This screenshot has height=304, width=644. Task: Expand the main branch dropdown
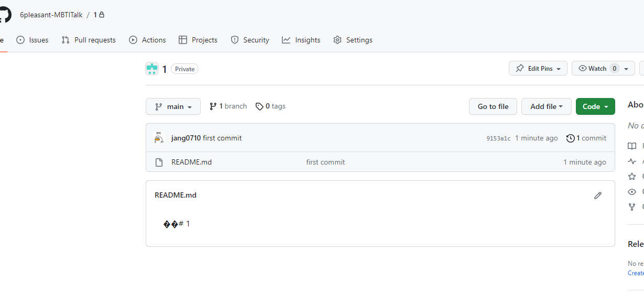pyautogui.click(x=173, y=106)
